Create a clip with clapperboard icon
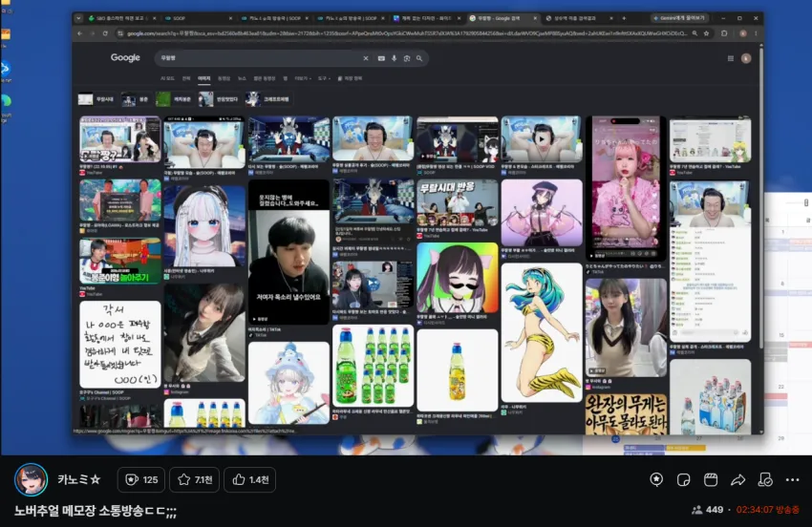812x527 pixels. pos(711,480)
